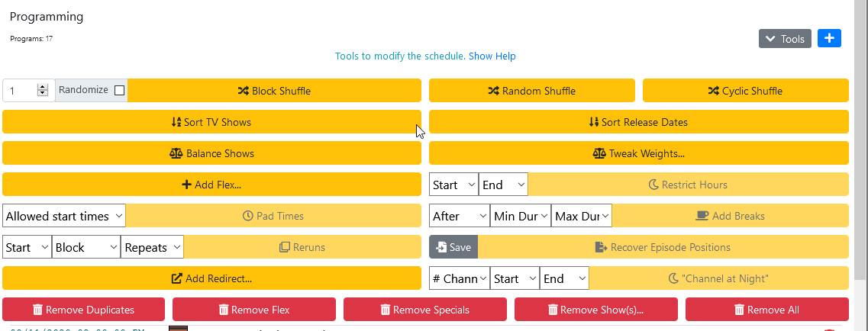Image resolution: width=868 pixels, height=331 pixels.
Task: Click the block size number input field
Action: coord(21,90)
